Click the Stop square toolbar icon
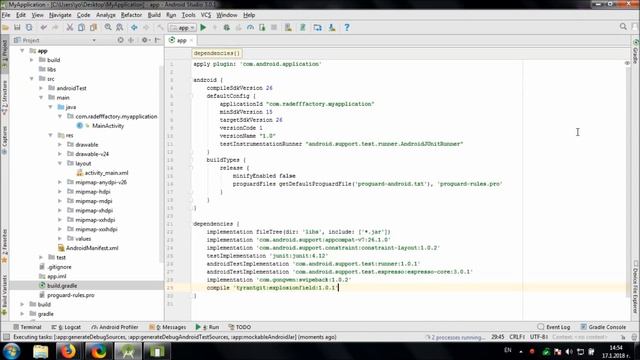This screenshot has width=640, height=360. coord(274,27)
